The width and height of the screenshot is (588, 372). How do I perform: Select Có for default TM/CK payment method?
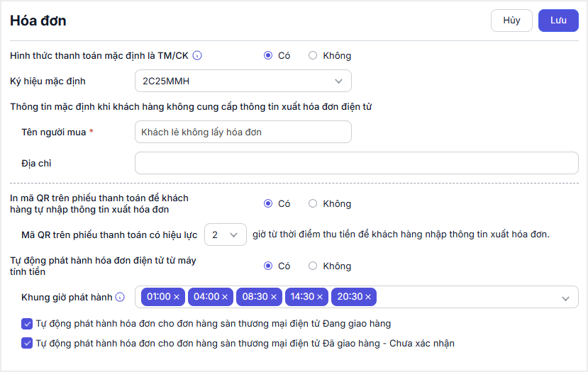pyautogui.click(x=267, y=55)
